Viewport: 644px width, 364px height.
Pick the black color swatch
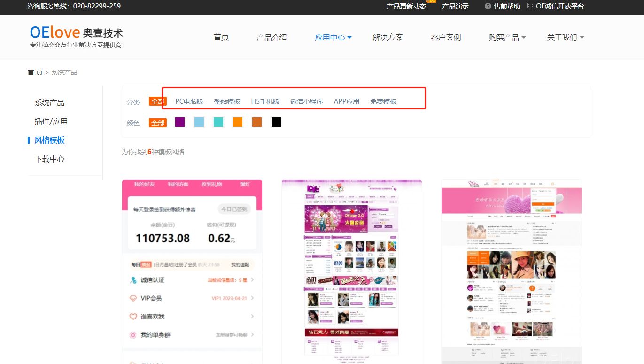point(276,122)
